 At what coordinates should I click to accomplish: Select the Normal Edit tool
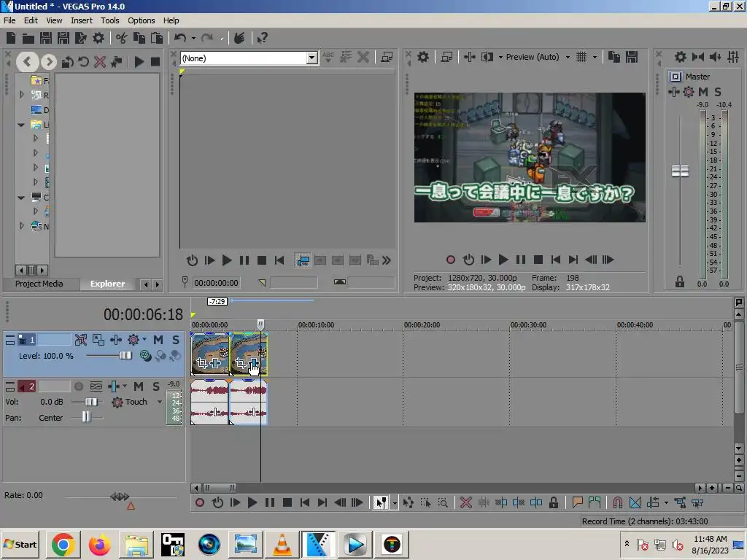click(x=381, y=502)
